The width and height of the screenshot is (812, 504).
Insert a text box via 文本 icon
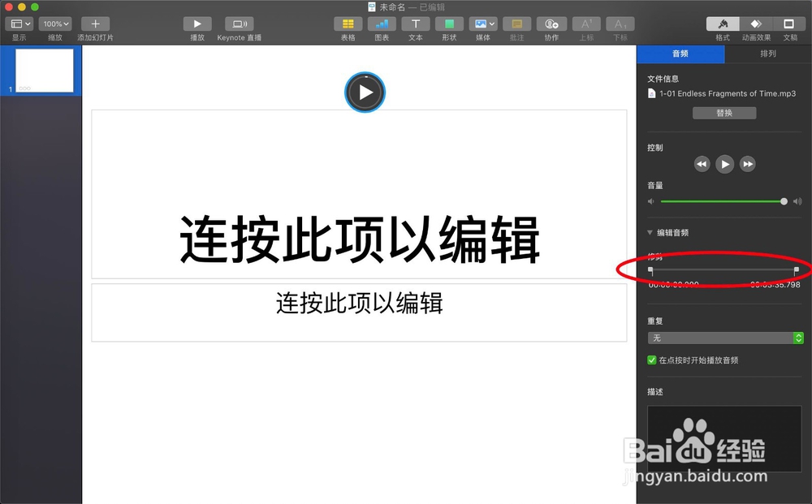416,24
